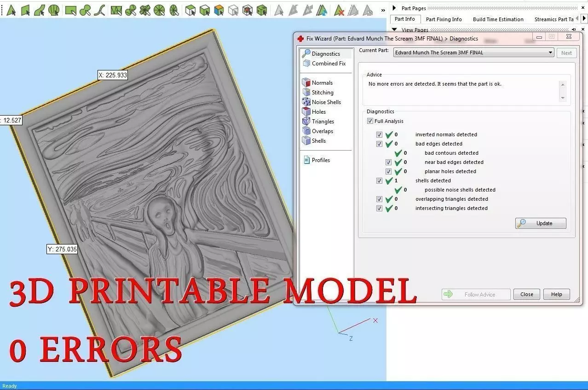Click the X: 225.933 dimension label
Screen dimensions: 588x390
113,75
